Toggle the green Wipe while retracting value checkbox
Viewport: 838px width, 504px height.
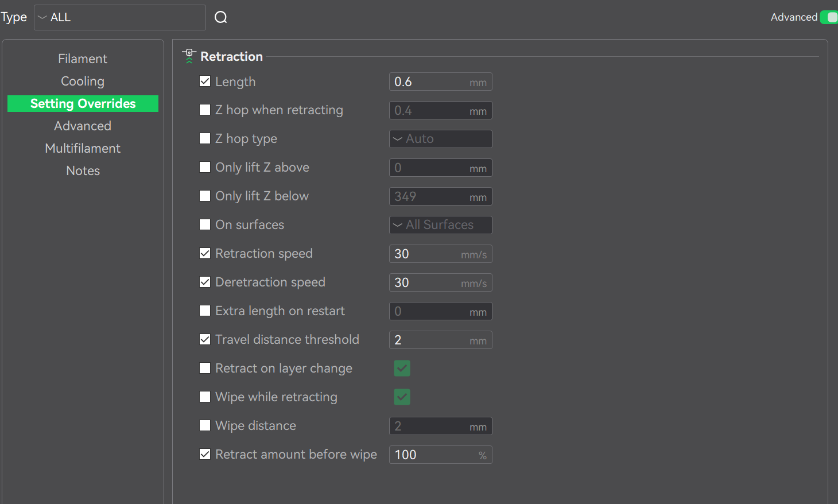[x=402, y=397]
